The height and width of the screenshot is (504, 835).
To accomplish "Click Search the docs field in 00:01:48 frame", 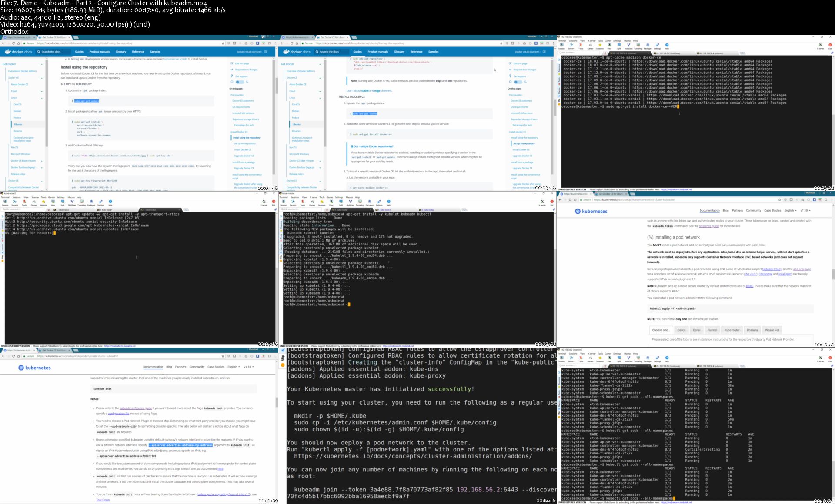I will 53,52.
